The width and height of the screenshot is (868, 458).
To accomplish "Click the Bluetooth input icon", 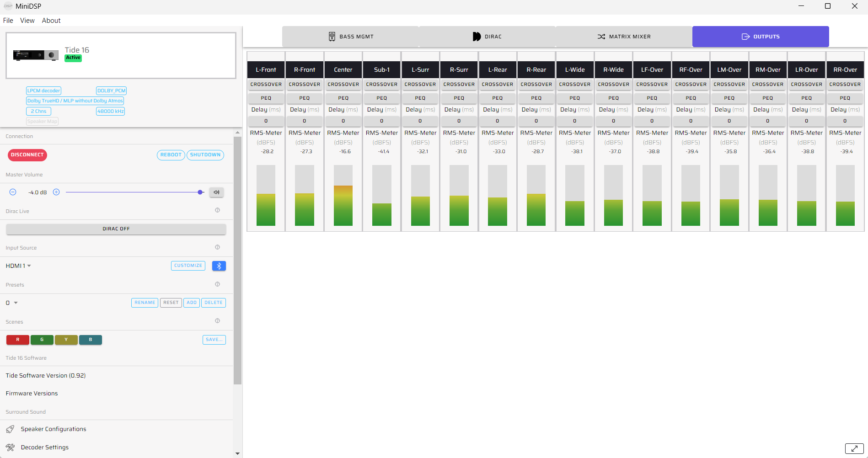I will 219,266.
